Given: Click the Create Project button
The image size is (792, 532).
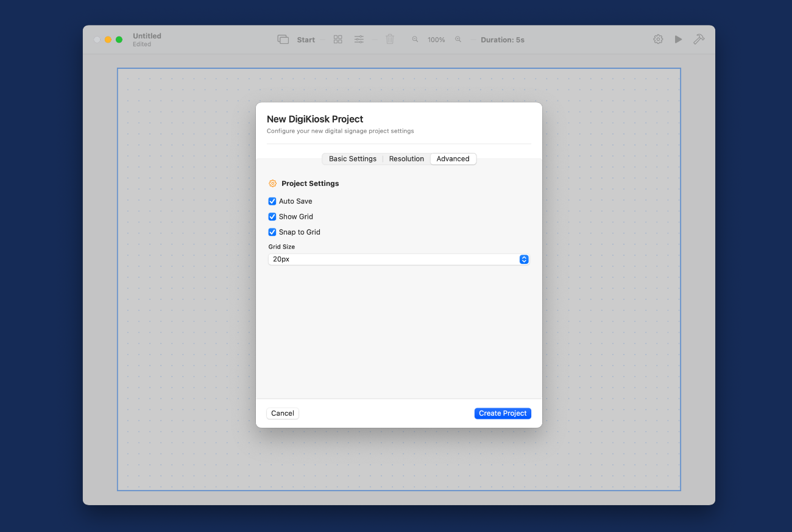Looking at the screenshot, I should pyautogui.click(x=503, y=413).
